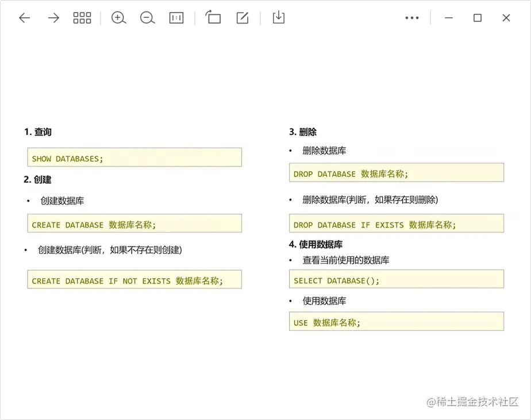Click the bullet text '查看当前使用的数据库'
Image resolution: width=531 pixels, height=420 pixels.
tap(346, 260)
